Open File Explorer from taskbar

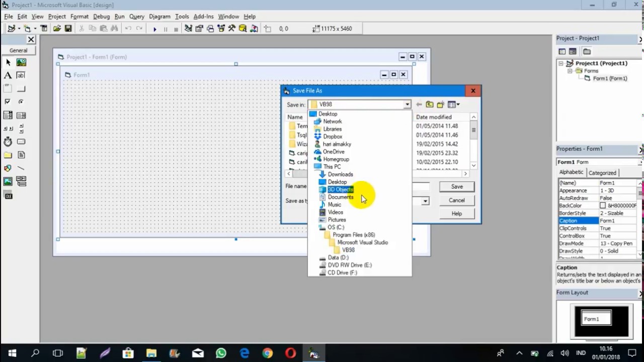tap(151, 353)
